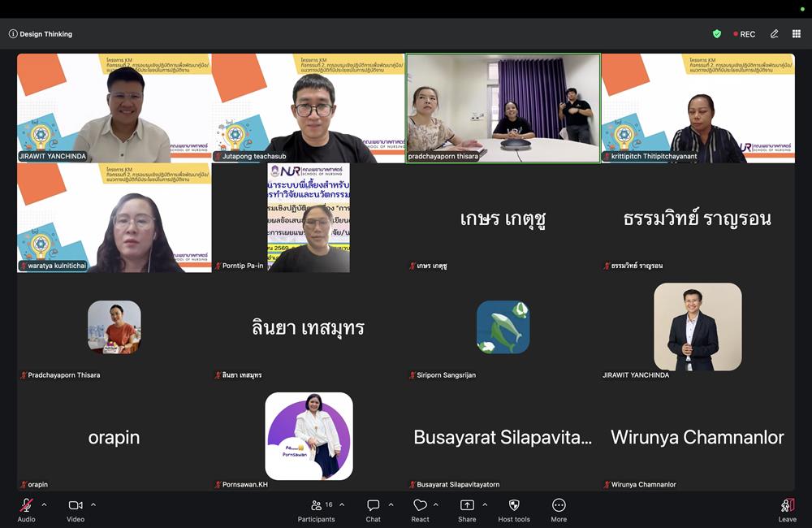Expand the Chat options arrow
The image size is (812, 528).
click(391, 504)
